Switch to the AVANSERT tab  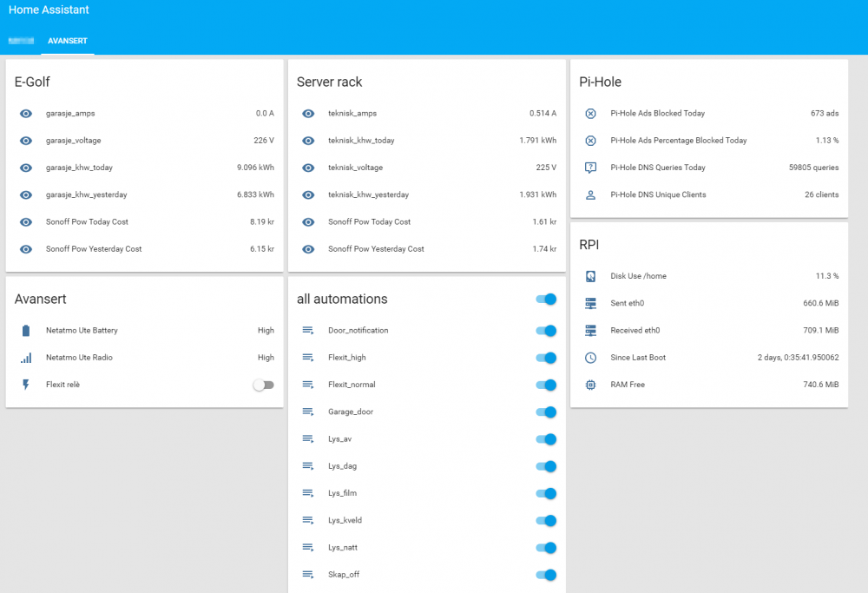pyautogui.click(x=68, y=41)
